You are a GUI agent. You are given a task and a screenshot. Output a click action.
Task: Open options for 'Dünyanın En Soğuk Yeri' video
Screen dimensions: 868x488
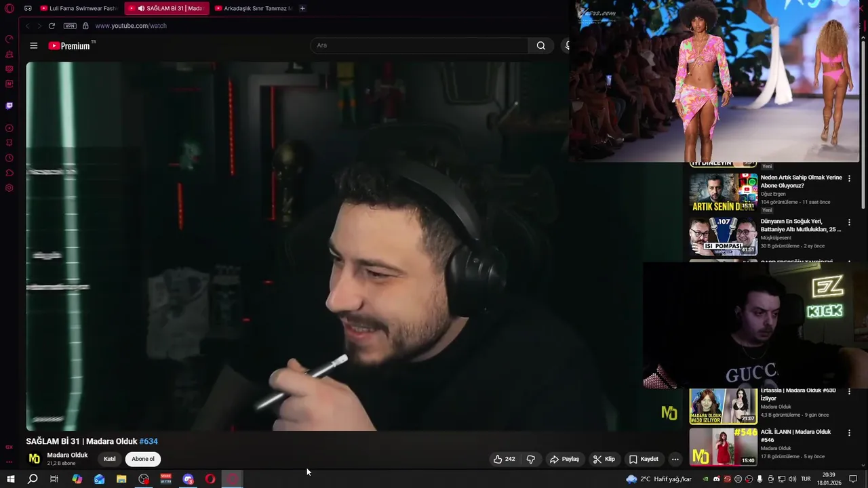click(x=849, y=222)
